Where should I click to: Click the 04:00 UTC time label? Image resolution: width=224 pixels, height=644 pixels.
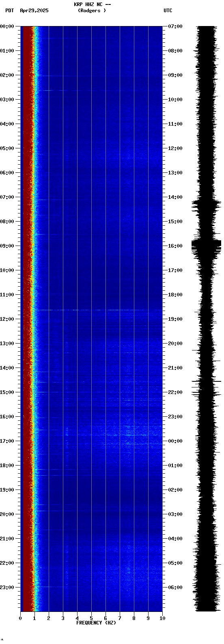point(175,539)
